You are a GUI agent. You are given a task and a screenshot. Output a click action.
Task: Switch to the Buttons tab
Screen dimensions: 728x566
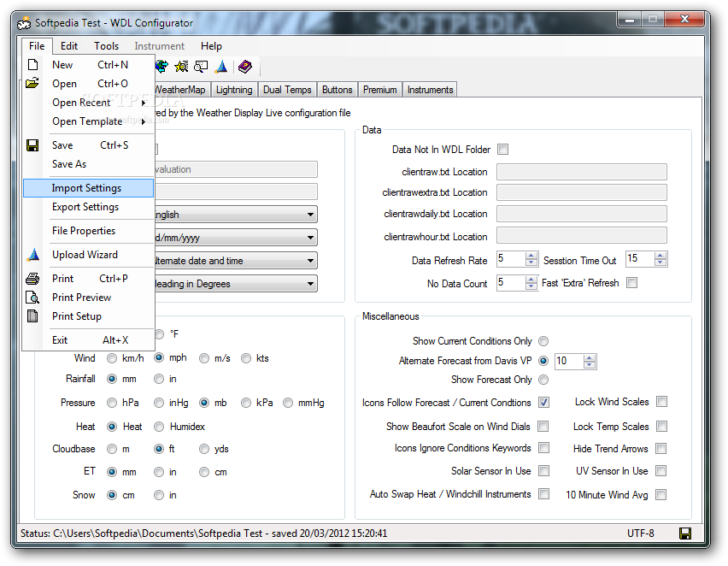pyautogui.click(x=337, y=90)
